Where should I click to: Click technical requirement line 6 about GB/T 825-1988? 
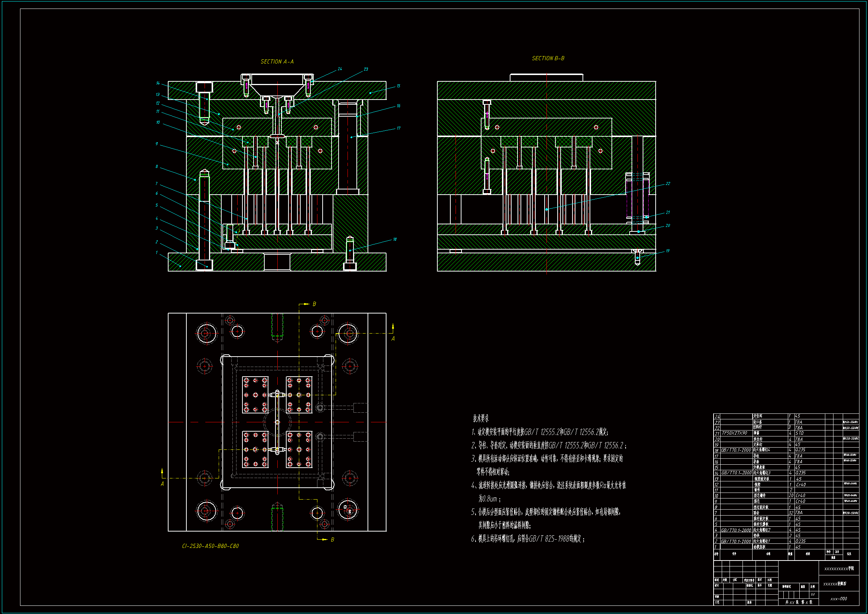coord(528,539)
